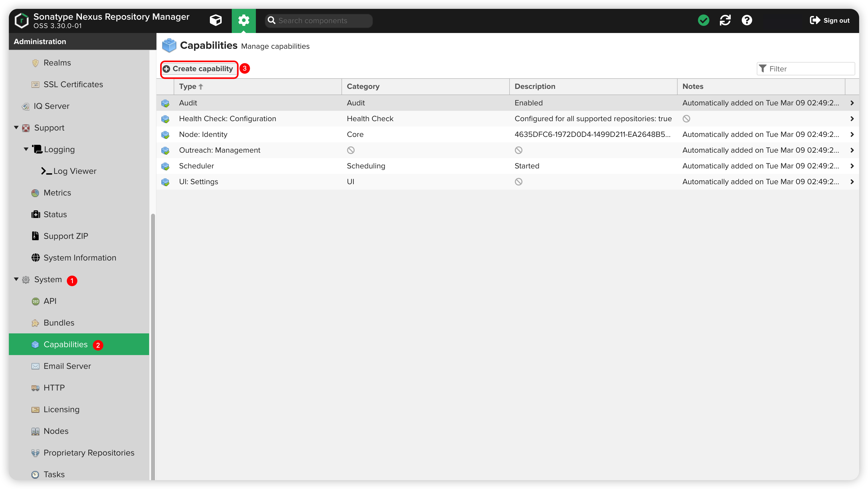Image resolution: width=868 pixels, height=489 pixels.
Task: Click the Sign out button
Action: point(830,20)
